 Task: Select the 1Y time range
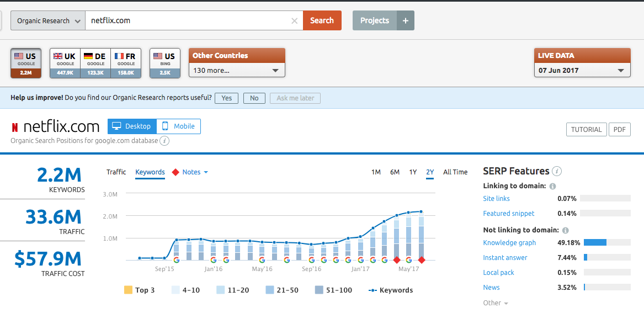coord(413,172)
